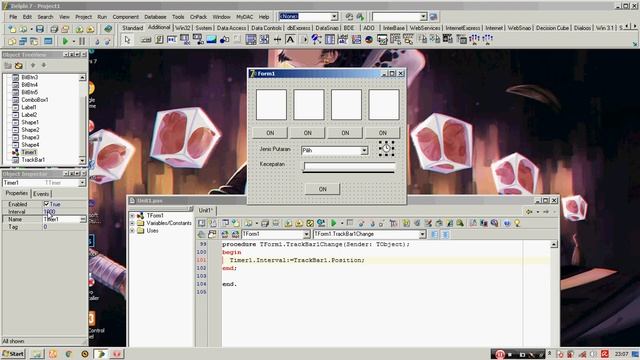Pick the BitBtn component in palette
The width and height of the screenshot is (640, 360).
tap(146, 40)
